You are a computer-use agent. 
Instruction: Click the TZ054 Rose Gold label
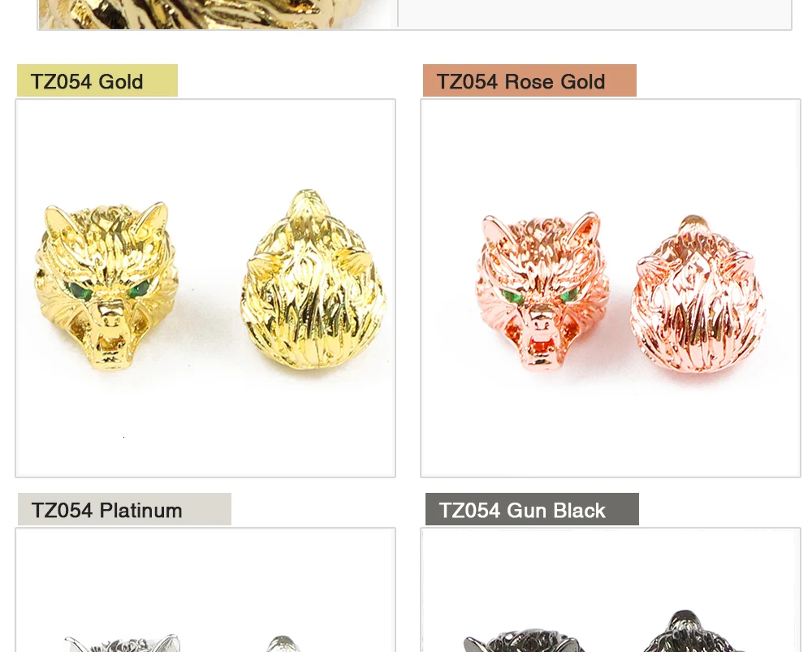pyautogui.click(x=520, y=82)
